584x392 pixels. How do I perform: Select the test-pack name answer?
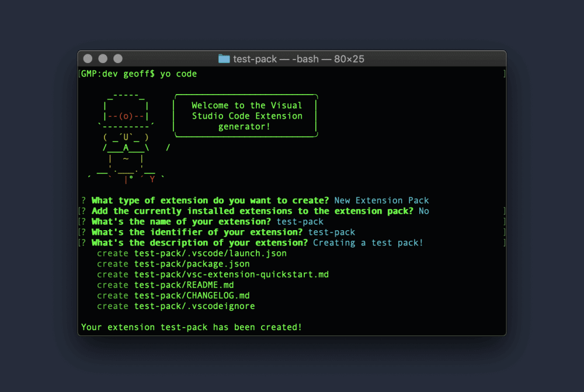[x=300, y=221]
